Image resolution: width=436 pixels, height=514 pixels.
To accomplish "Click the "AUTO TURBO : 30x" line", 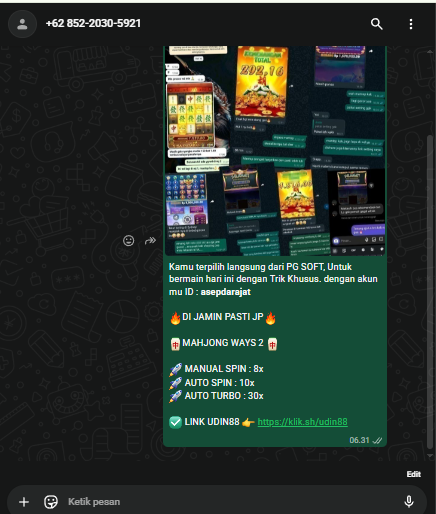I will [x=224, y=396].
